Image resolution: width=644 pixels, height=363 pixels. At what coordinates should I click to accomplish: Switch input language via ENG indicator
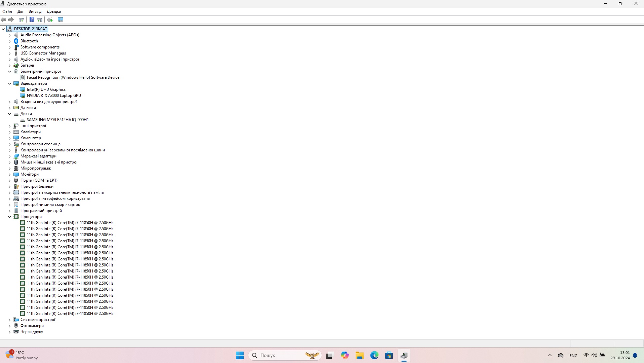click(x=573, y=356)
